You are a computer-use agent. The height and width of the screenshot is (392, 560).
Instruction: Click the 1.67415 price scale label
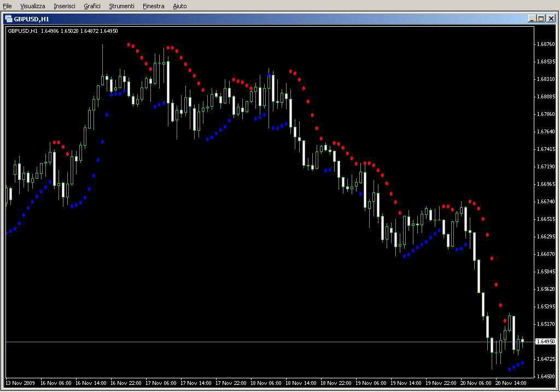coord(546,149)
